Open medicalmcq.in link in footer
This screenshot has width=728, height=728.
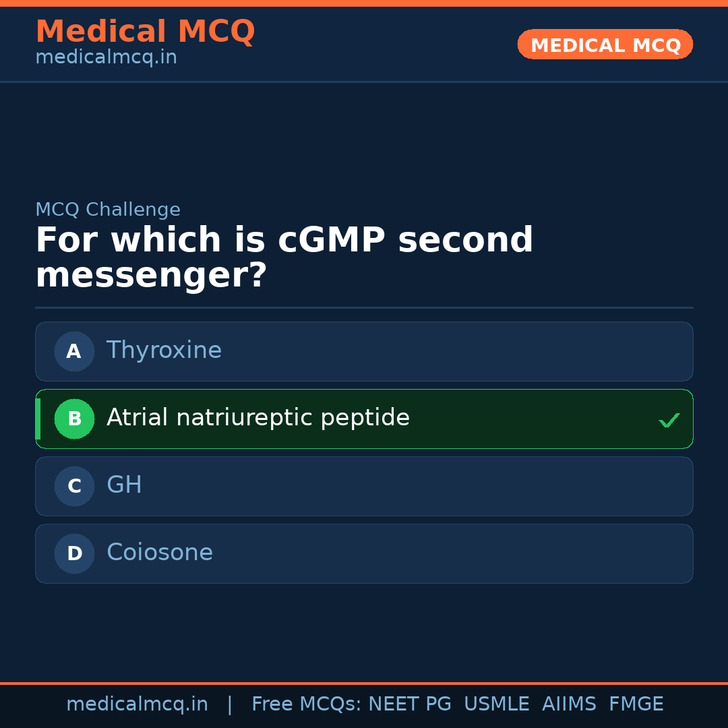click(x=137, y=704)
